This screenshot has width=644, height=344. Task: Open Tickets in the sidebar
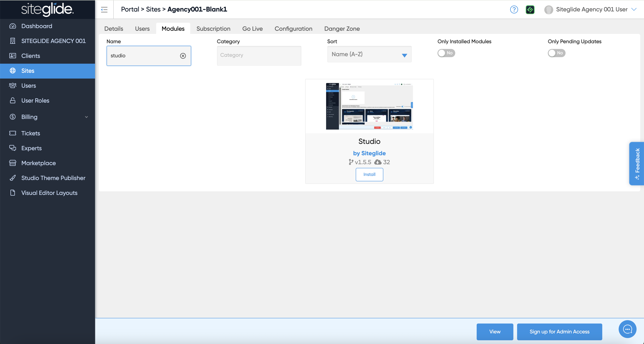[x=31, y=133]
